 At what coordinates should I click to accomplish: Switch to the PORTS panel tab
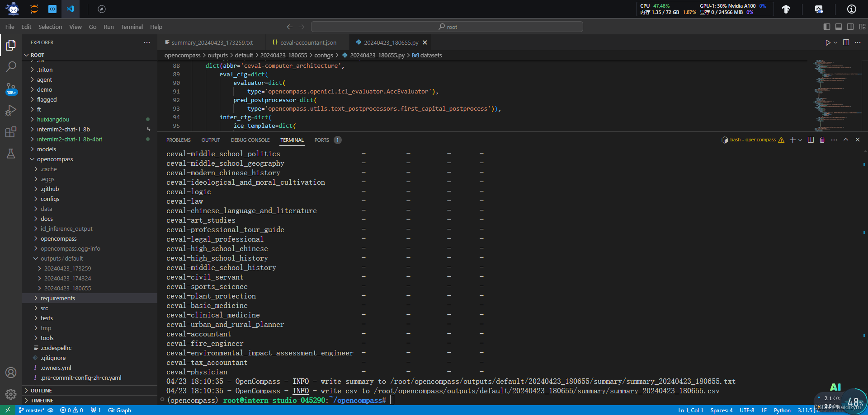pyautogui.click(x=322, y=140)
